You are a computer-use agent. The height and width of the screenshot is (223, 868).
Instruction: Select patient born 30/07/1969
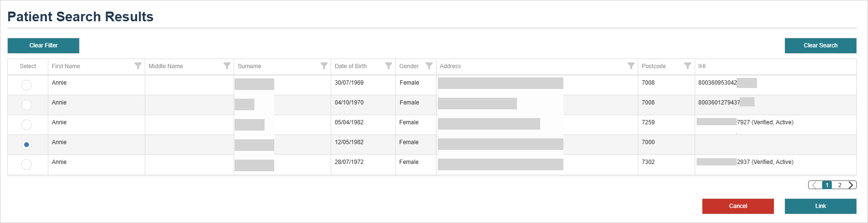tap(27, 85)
